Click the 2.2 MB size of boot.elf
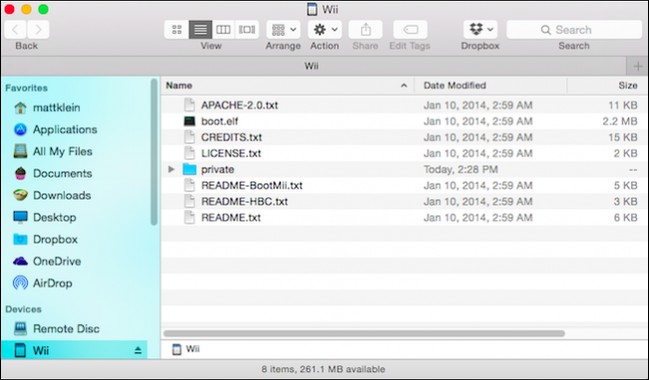Viewport: 649px width, 380px height. [x=620, y=121]
